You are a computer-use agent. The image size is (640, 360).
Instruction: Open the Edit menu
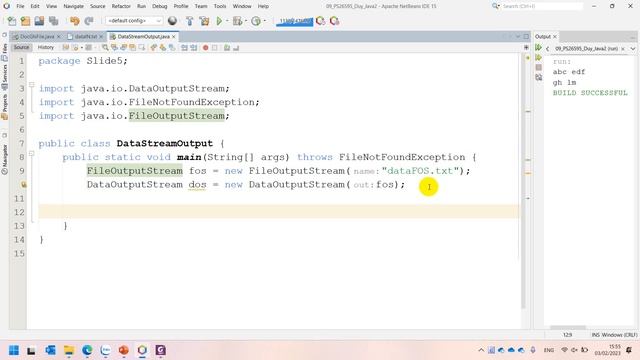35,6
